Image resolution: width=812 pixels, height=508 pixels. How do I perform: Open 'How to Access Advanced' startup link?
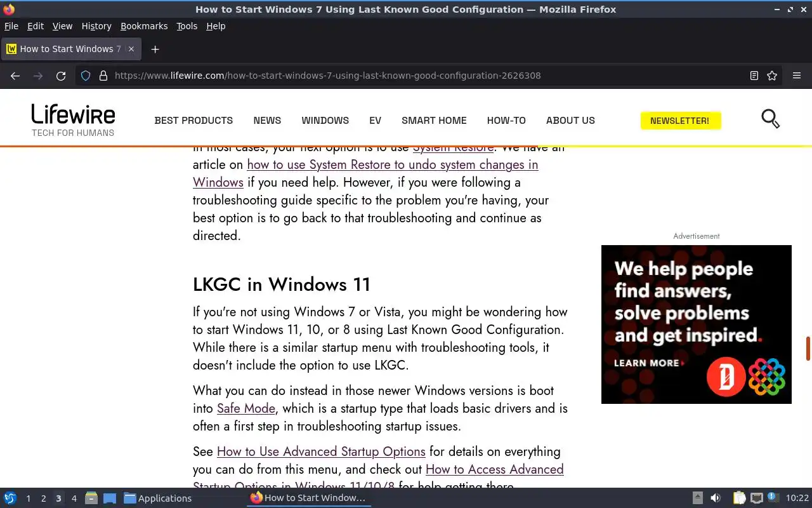point(494,469)
